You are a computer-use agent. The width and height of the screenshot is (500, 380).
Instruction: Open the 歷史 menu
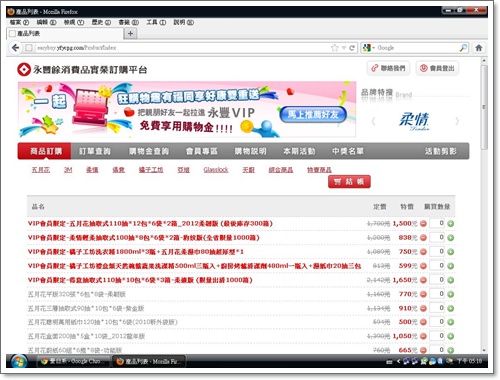tap(101, 22)
